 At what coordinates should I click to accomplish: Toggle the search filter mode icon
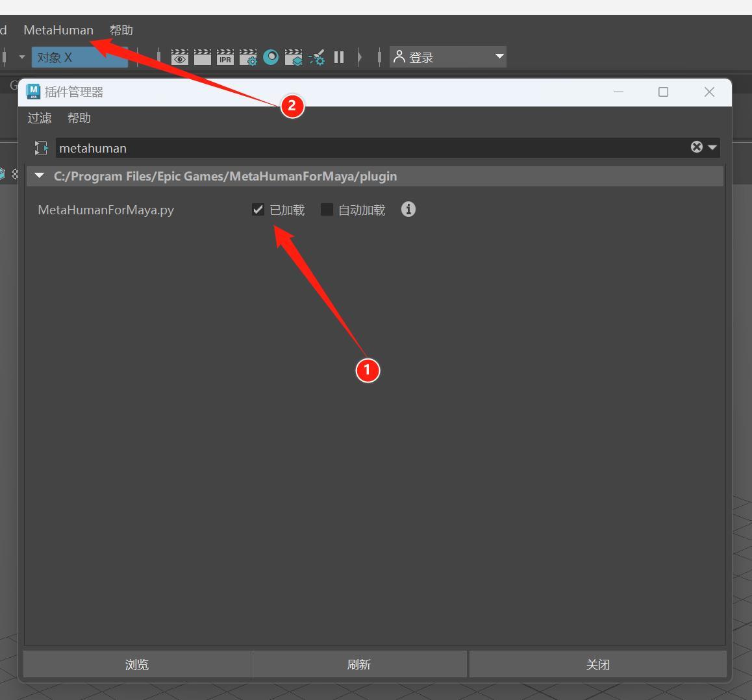click(x=41, y=148)
